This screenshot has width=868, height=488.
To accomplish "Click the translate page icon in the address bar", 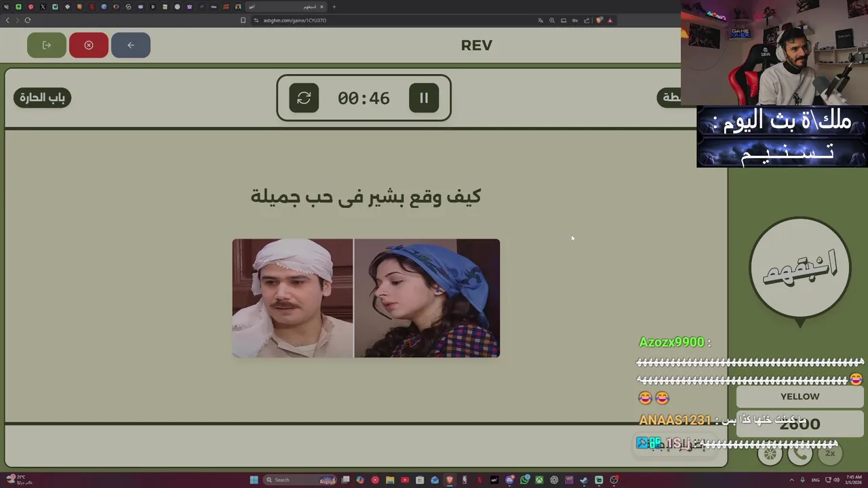I will (x=540, y=20).
